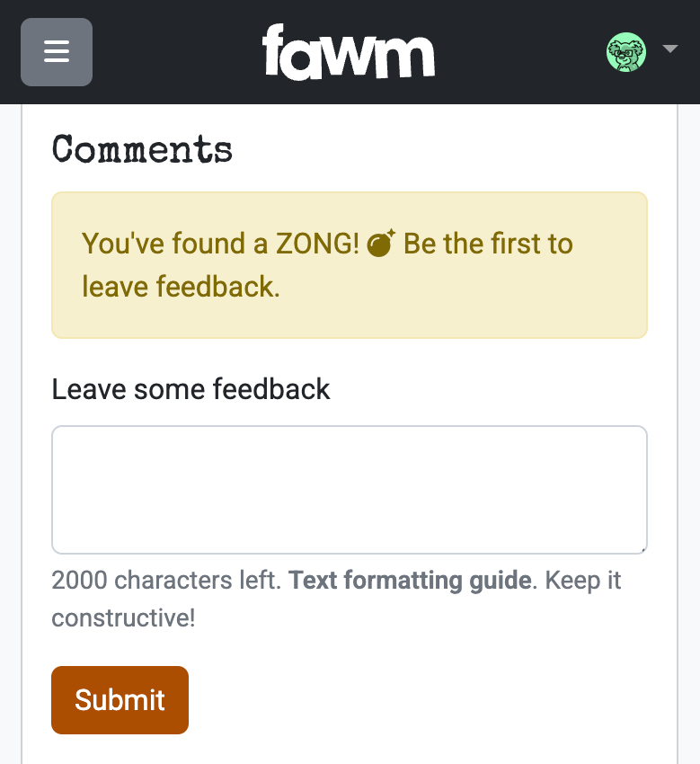The height and width of the screenshot is (764, 700).
Task: Click the Comments heading
Action: click(x=143, y=149)
